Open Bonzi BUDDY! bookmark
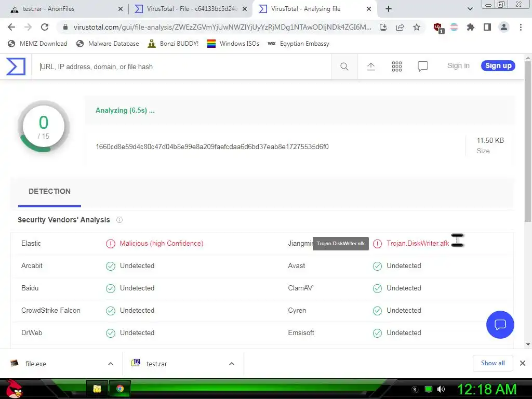This screenshot has height=399, width=532. [173, 44]
